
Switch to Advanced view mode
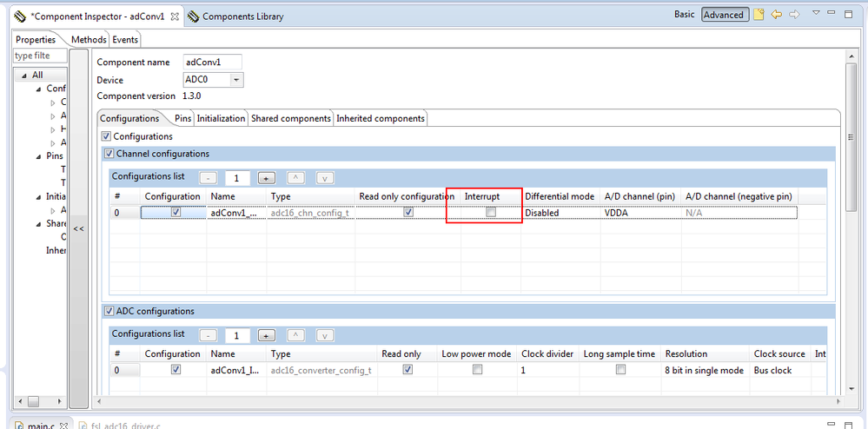726,15
